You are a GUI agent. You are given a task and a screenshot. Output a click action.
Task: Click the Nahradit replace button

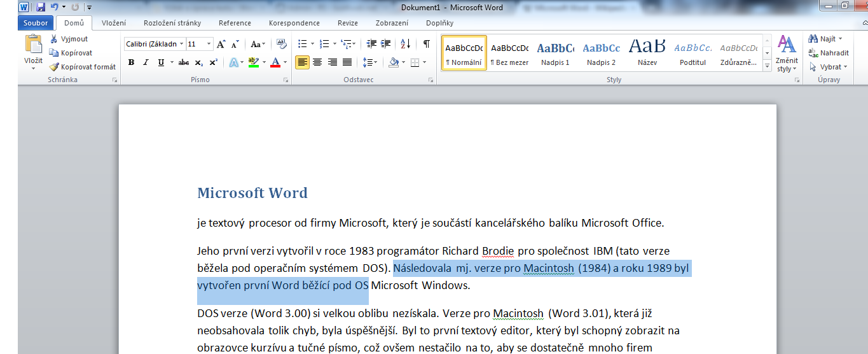828,53
